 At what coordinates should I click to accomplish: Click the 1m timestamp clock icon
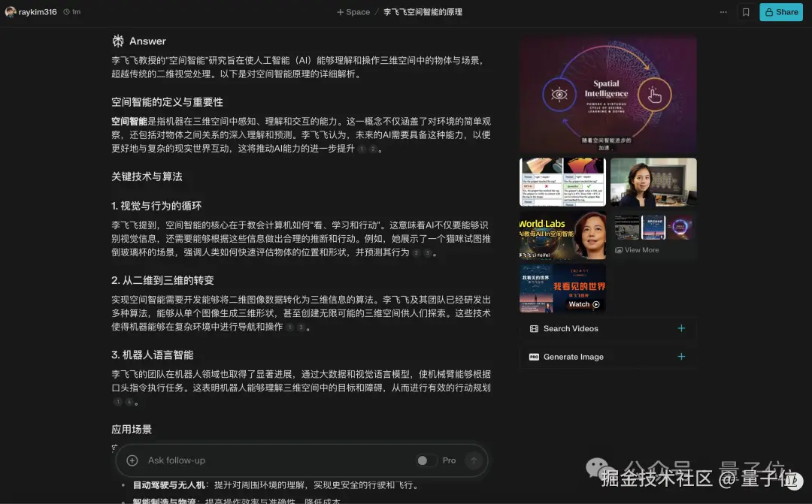tap(66, 12)
